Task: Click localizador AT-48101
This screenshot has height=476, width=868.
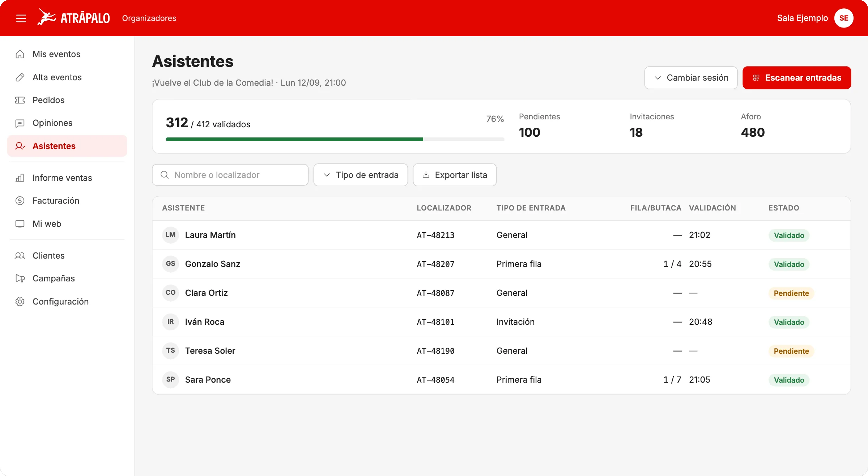Action: 435,322
